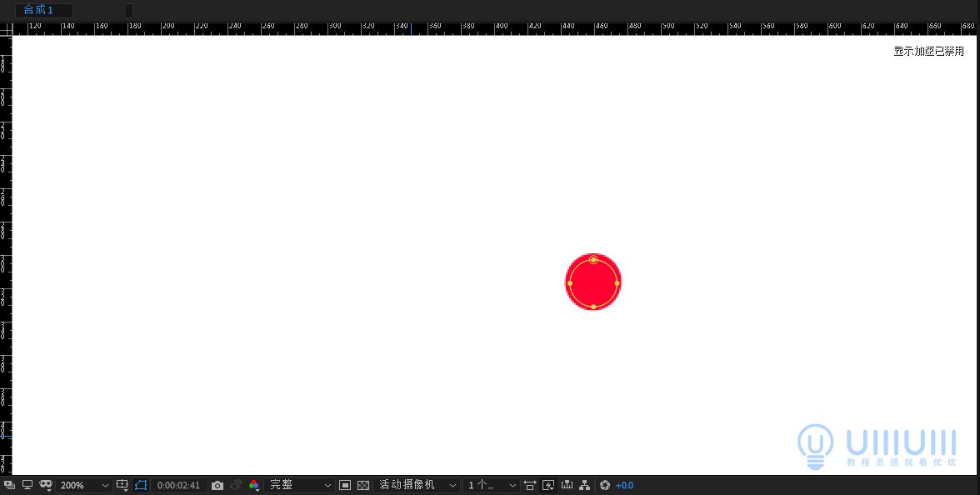Open the 活动摄像机 3D view dropdown
The image size is (980, 495).
pyautogui.click(x=417, y=485)
